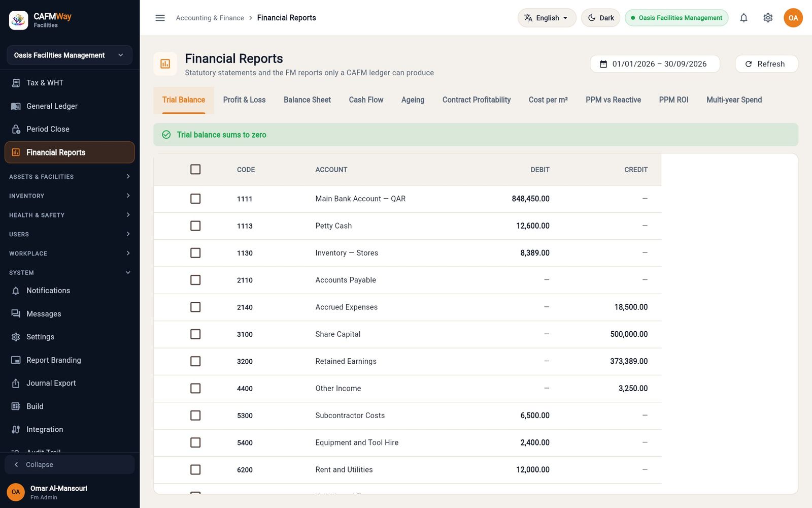
Task: Check the Petty Cash row checkbox
Action: pos(195,226)
